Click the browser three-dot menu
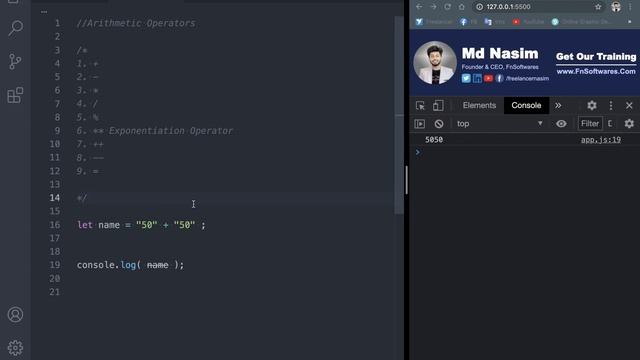Viewport: 640px width, 360px height. click(x=631, y=7)
